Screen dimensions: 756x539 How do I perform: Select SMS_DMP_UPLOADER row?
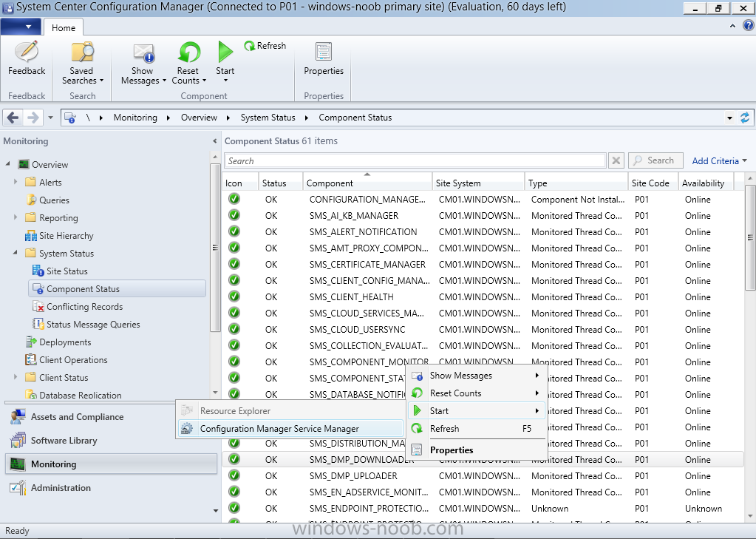(482, 476)
